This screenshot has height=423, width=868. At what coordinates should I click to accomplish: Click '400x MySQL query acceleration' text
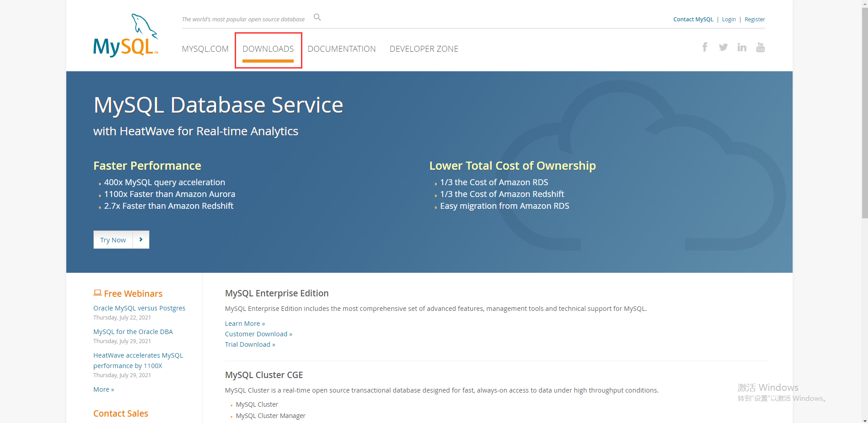pos(165,182)
